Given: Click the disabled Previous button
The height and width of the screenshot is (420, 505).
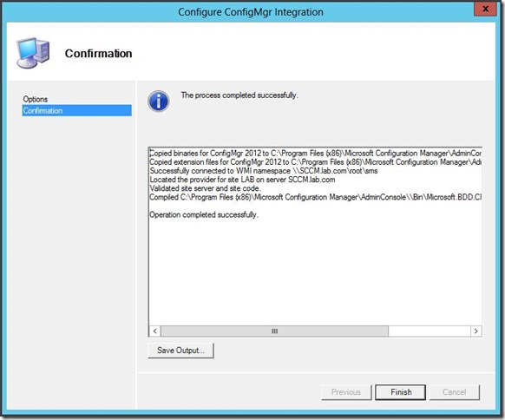Looking at the screenshot, I should click(346, 392).
